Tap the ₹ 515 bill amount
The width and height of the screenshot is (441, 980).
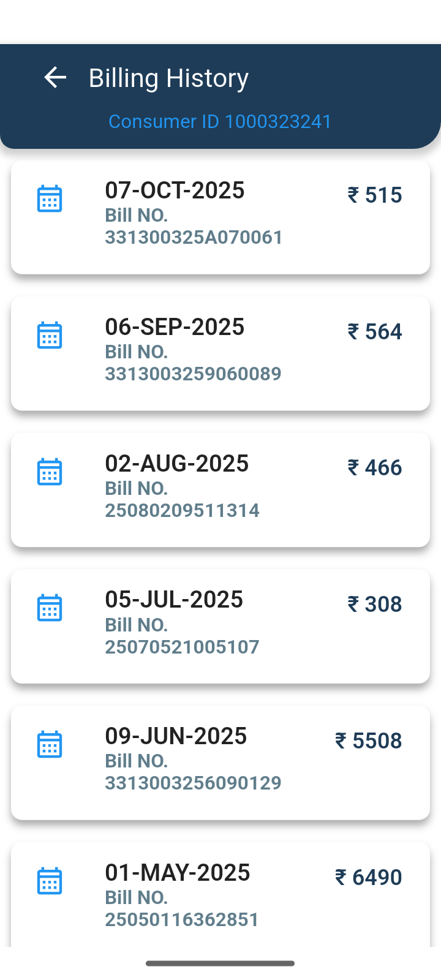(374, 195)
